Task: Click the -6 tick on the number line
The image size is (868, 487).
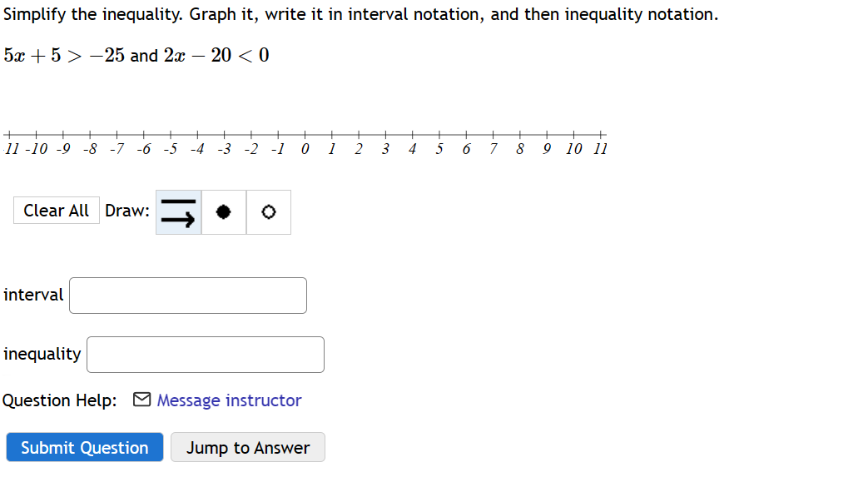Action: [144, 135]
